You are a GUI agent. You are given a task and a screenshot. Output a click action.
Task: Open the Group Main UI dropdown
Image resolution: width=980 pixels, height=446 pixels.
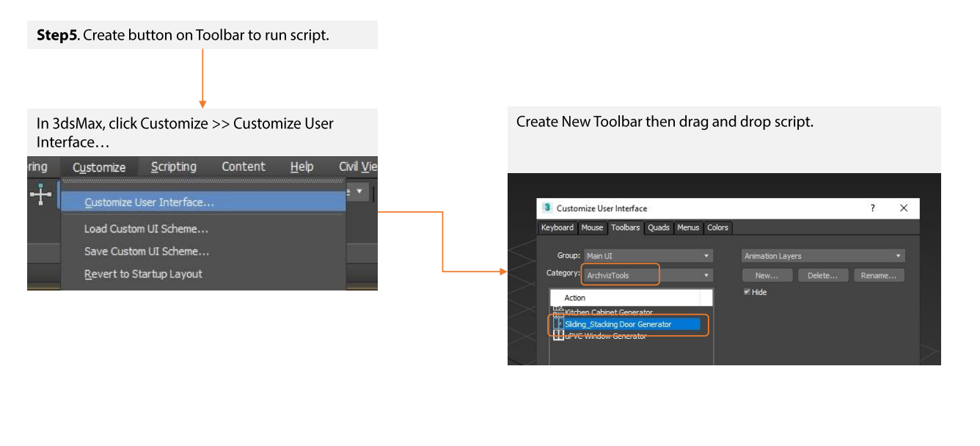pos(648,256)
